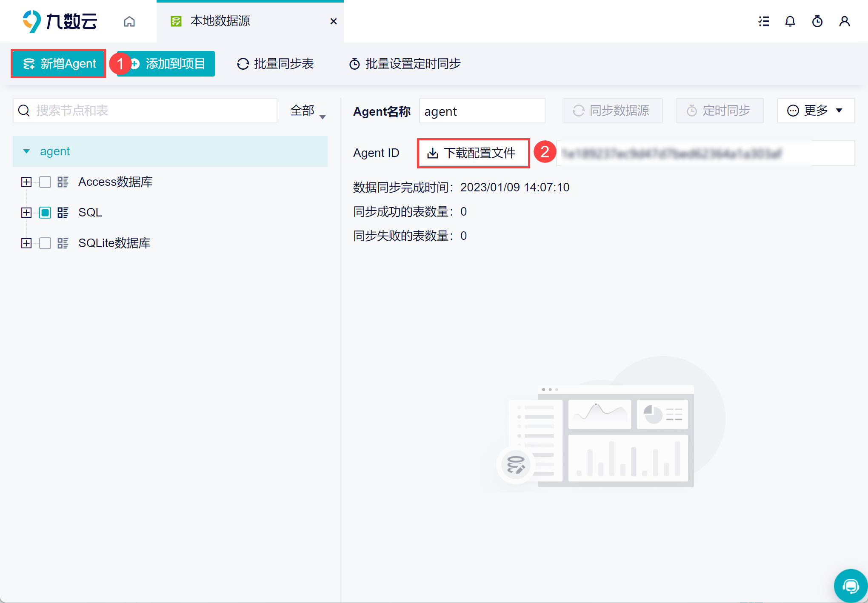Click 批量同步表 toolbar item
Image resolution: width=868 pixels, height=603 pixels.
click(x=275, y=64)
